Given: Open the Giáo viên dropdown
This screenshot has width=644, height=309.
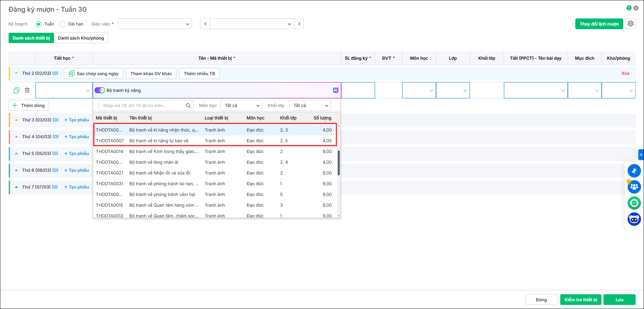Looking at the screenshot, I should click(155, 24).
